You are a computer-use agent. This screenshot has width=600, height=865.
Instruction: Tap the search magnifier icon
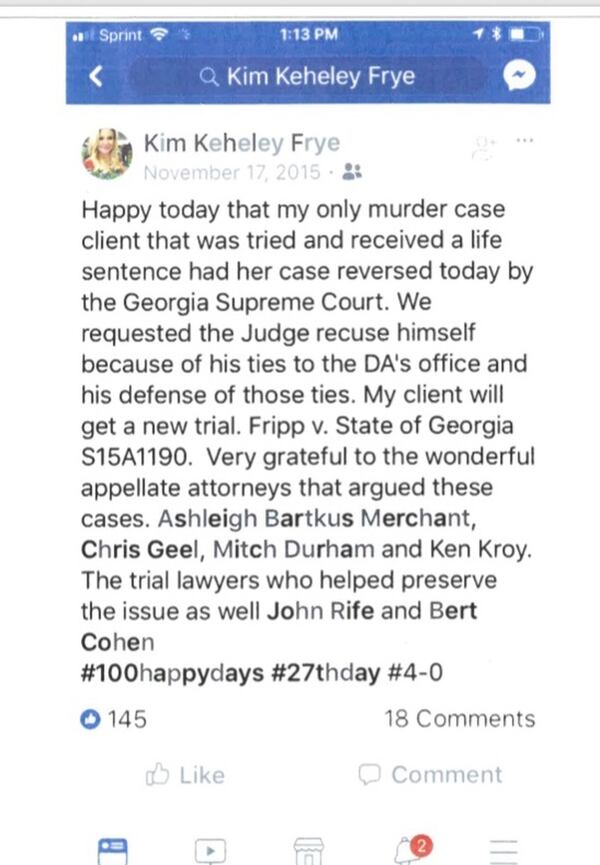point(209,76)
